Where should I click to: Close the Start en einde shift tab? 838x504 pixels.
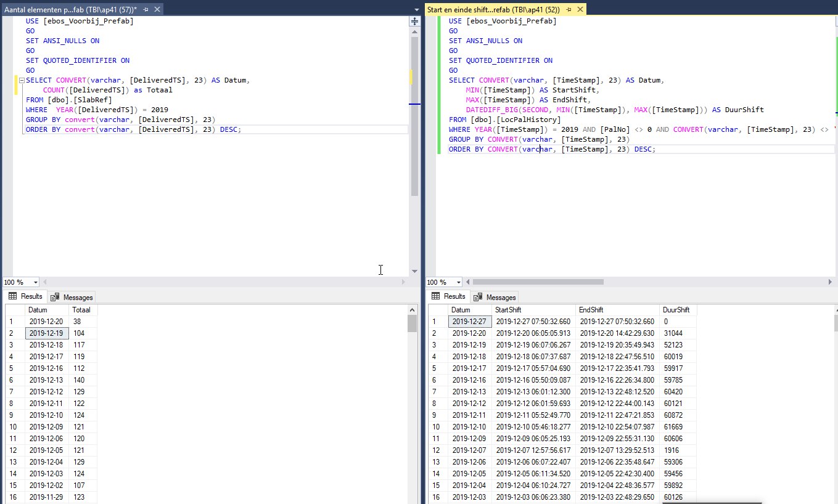coord(580,10)
